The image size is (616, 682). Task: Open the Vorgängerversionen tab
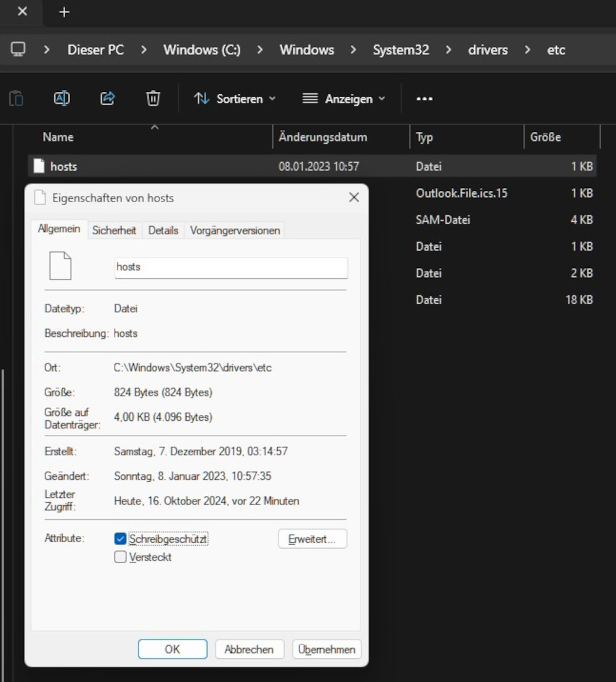pyautogui.click(x=235, y=230)
